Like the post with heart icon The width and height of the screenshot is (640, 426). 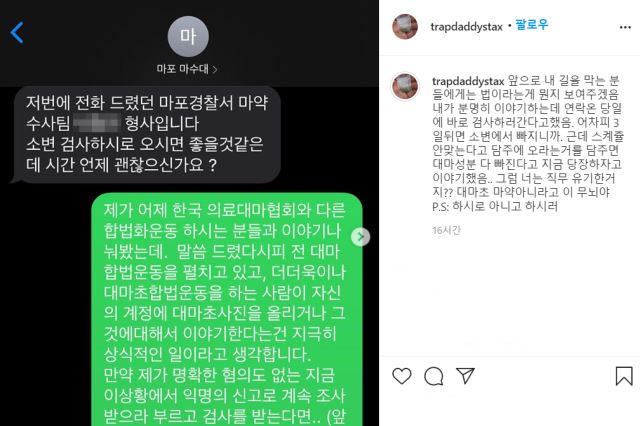(x=402, y=376)
